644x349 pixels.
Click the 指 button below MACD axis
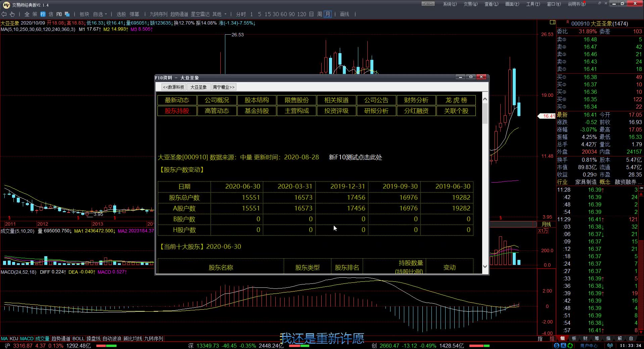pyautogui.click(x=540, y=339)
